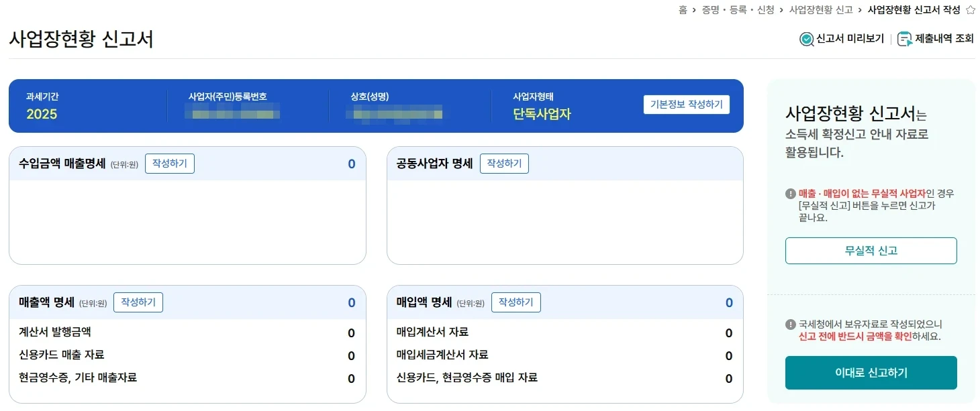
Task: Open the 증명·등록·신청 breadcrumb link
Action: tap(738, 10)
